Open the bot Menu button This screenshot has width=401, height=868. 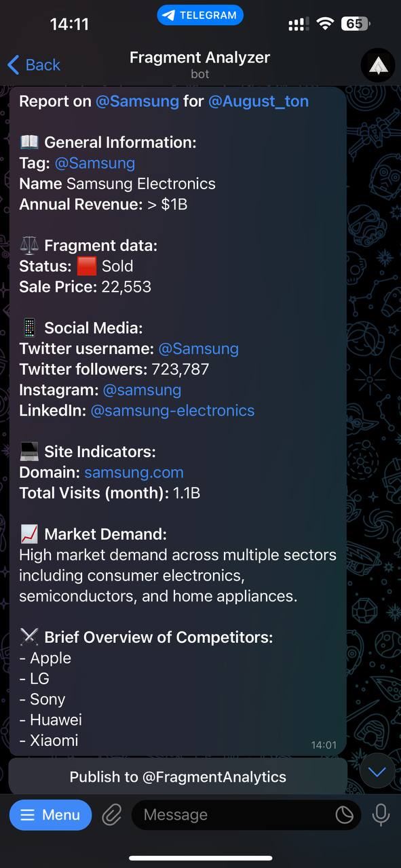50,815
